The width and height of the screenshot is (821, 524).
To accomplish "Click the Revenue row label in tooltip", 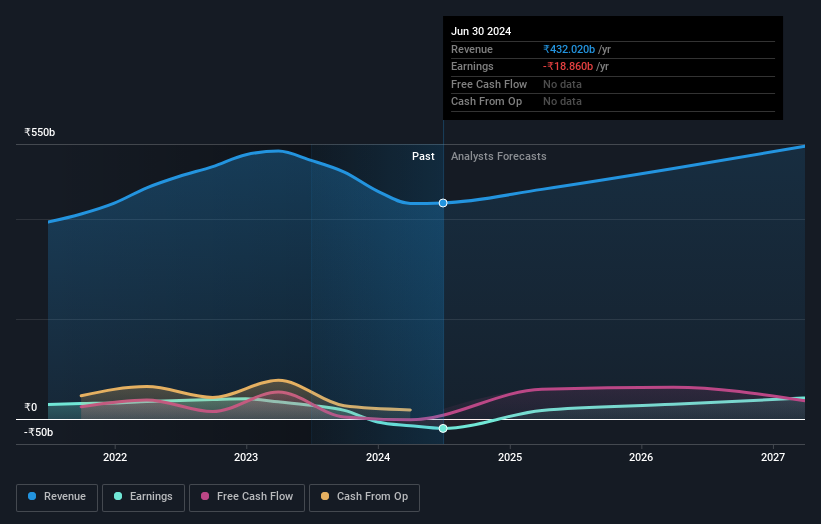I will pos(472,49).
